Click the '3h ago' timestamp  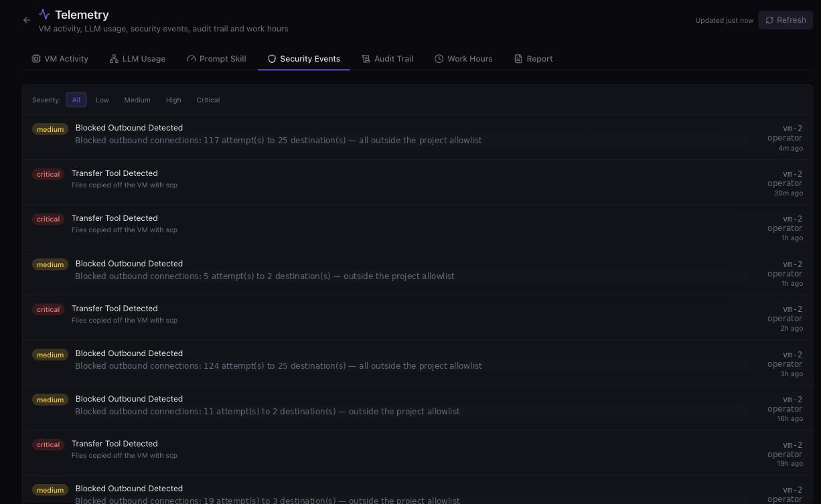point(792,374)
